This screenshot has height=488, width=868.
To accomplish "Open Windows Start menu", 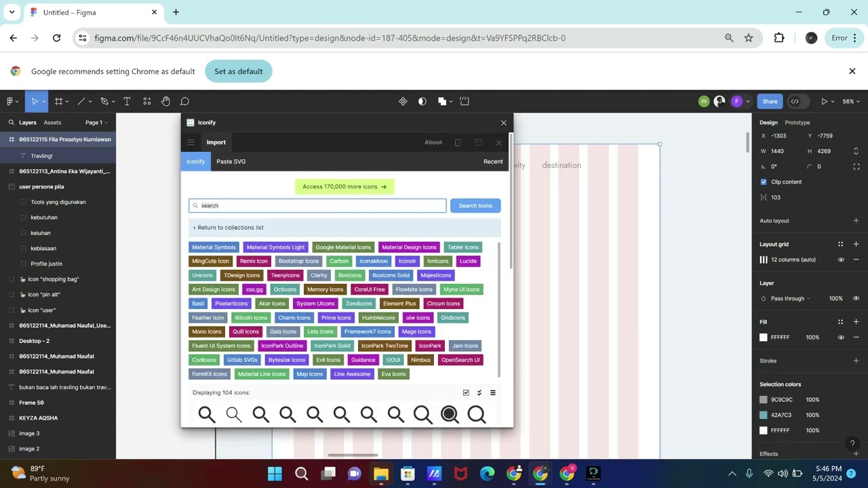I will coord(275,473).
